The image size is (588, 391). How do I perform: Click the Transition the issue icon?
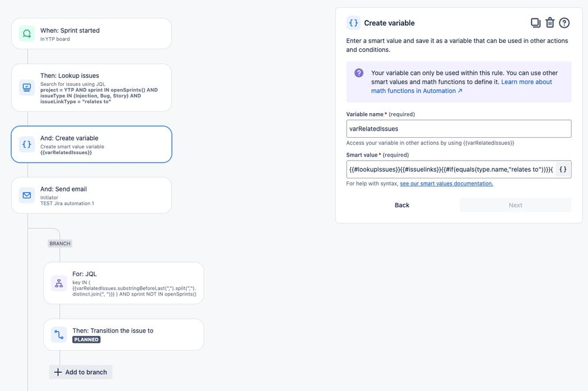click(x=58, y=334)
